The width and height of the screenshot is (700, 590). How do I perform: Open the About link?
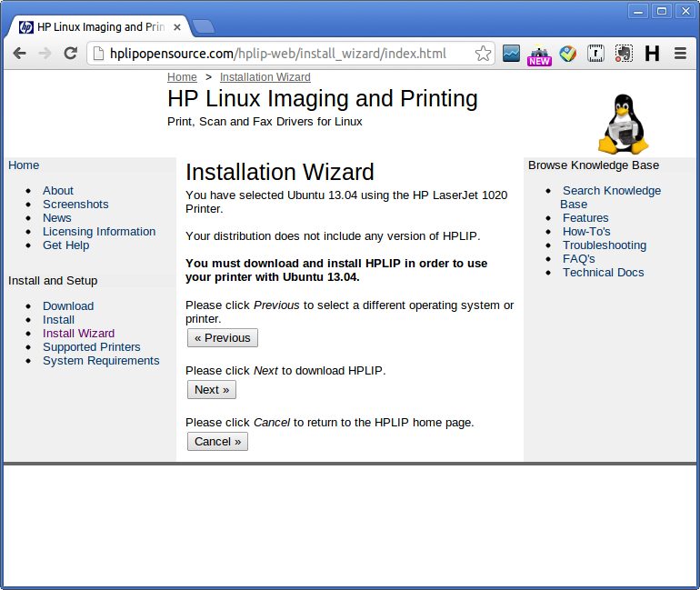pyautogui.click(x=58, y=191)
